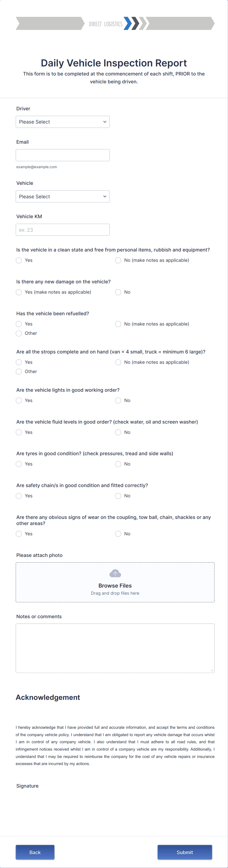
Task: Select Yes for fluid levels question
Action: click(x=19, y=432)
